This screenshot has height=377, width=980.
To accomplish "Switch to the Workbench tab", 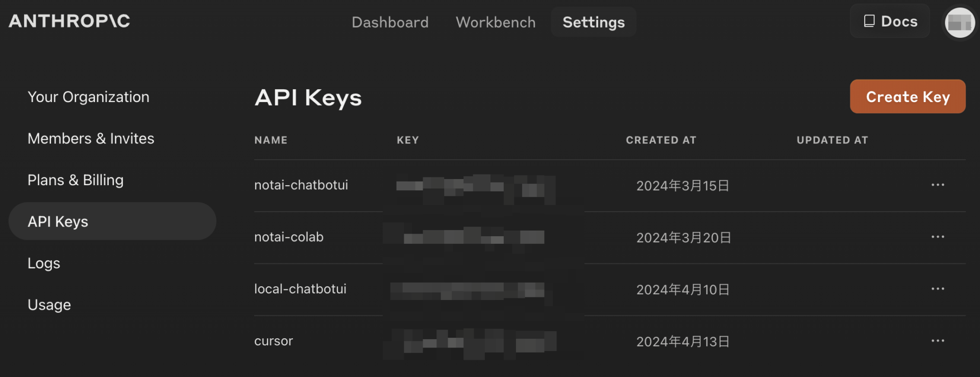I will coord(496,22).
